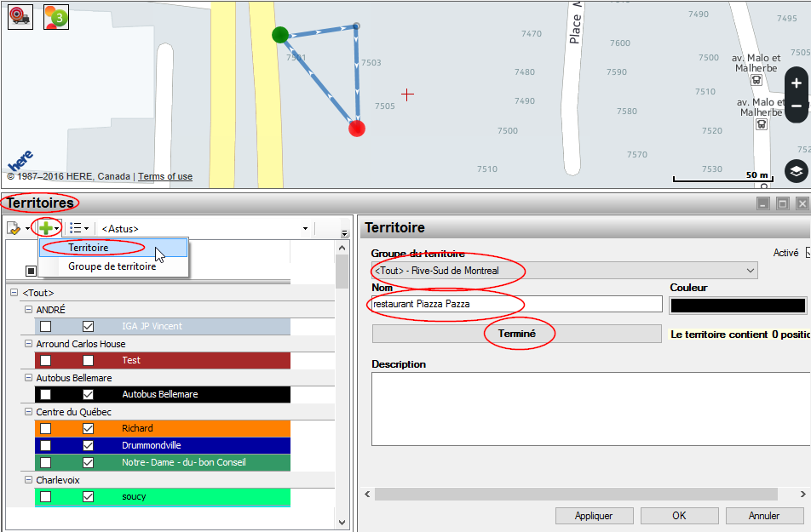Click the vehicle target icon on map

click(20, 17)
